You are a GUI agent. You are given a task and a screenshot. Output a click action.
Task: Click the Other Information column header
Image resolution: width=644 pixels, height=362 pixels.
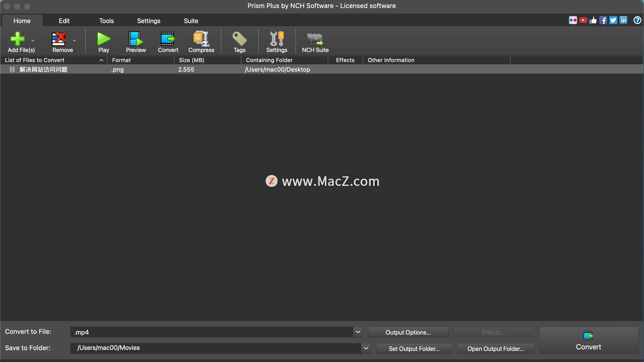(436, 60)
